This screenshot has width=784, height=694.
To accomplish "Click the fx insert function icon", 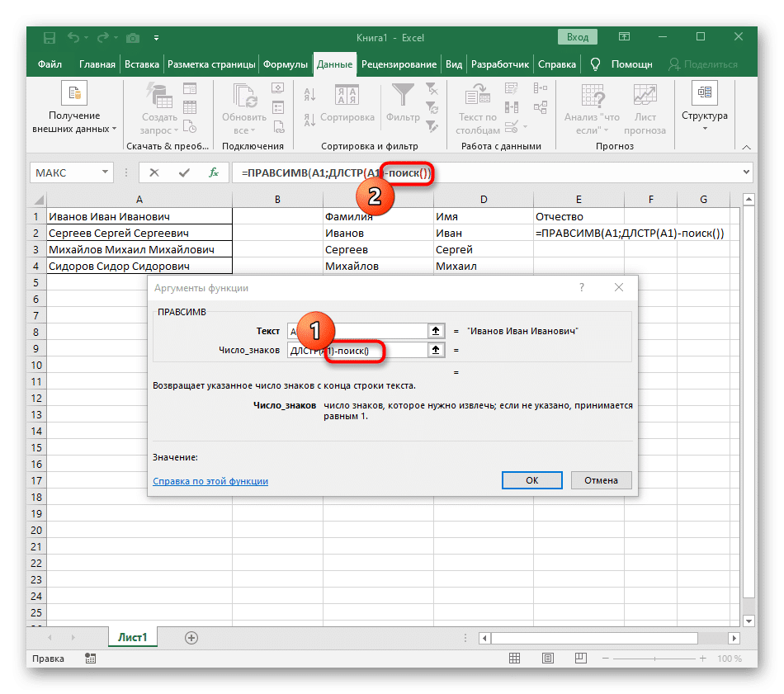I will pyautogui.click(x=215, y=172).
